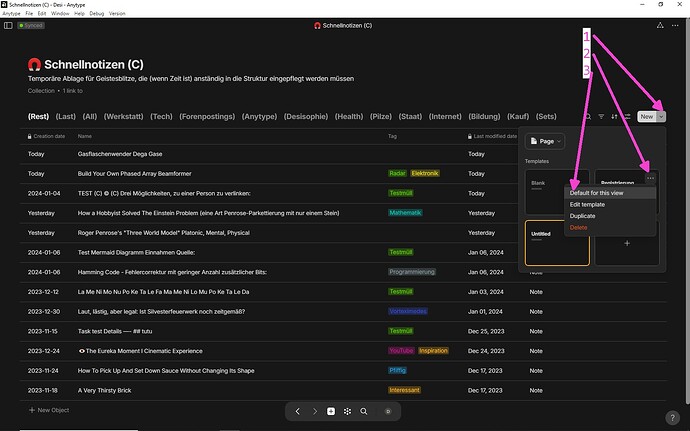Switch to the (Kauf) view

click(x=518, y=117)
